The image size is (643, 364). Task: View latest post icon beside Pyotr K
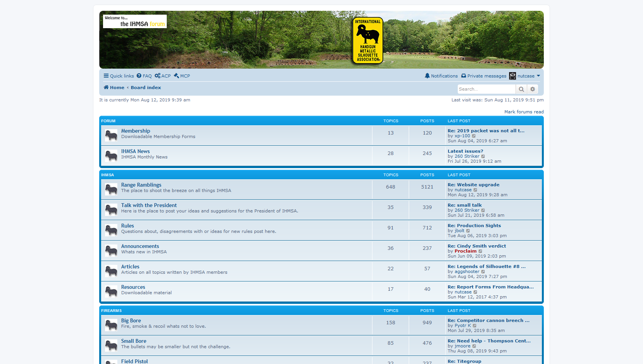tap(475, 326)
